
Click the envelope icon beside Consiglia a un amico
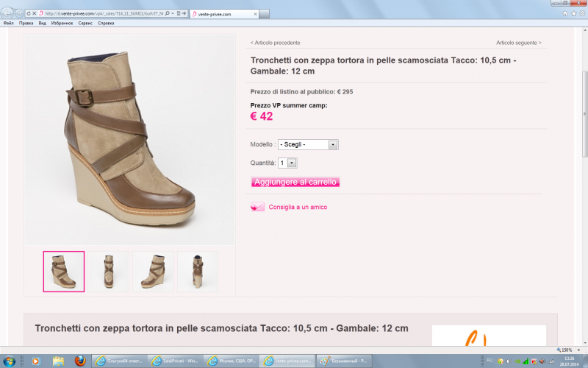pos(258,207)
